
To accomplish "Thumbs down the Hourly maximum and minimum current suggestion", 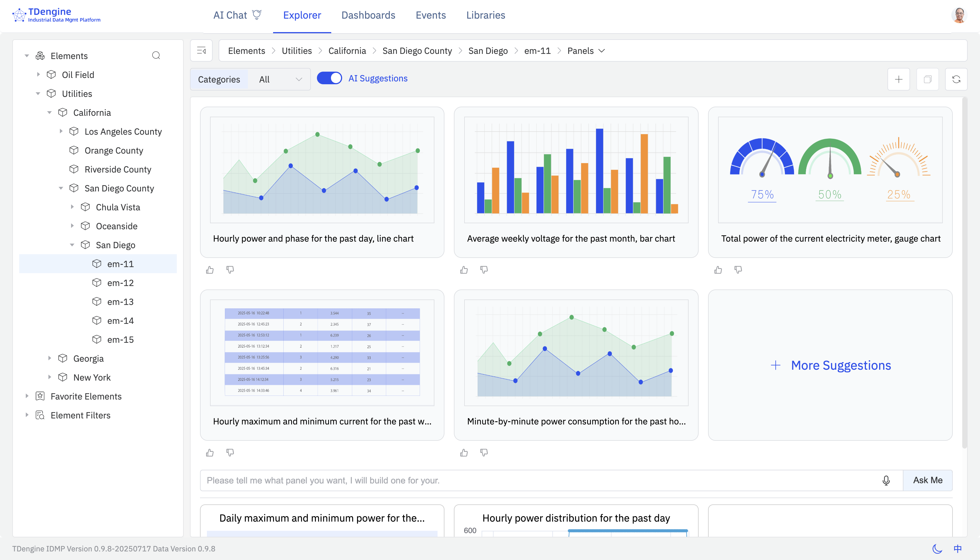I will pos(230,453).
